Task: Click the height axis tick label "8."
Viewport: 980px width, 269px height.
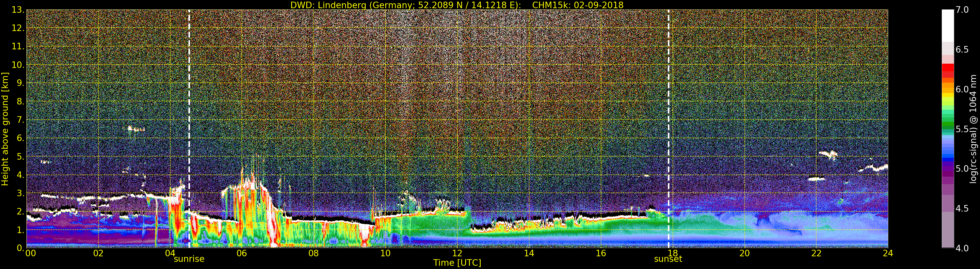Action: (x=21, y=102)
